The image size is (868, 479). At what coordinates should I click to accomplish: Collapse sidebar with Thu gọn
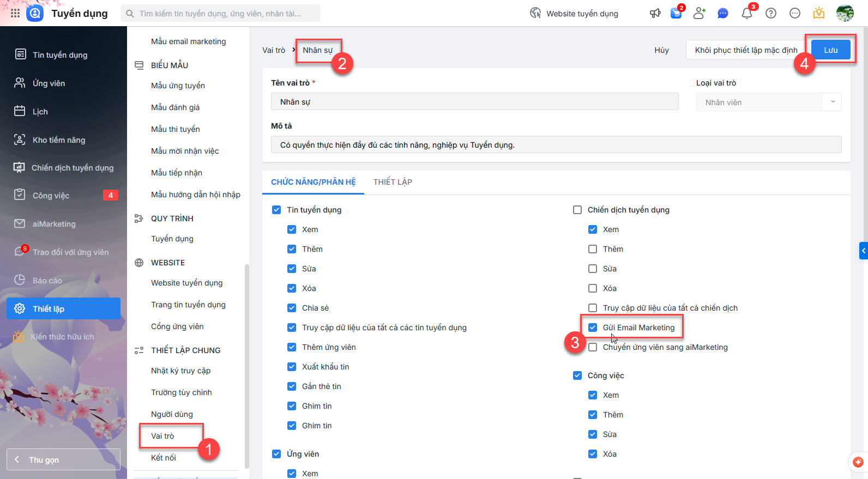click(x=63, y=459)
